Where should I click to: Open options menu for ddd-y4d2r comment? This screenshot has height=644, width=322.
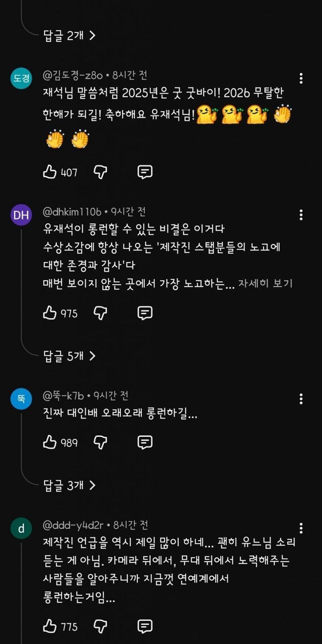point(301,528)
